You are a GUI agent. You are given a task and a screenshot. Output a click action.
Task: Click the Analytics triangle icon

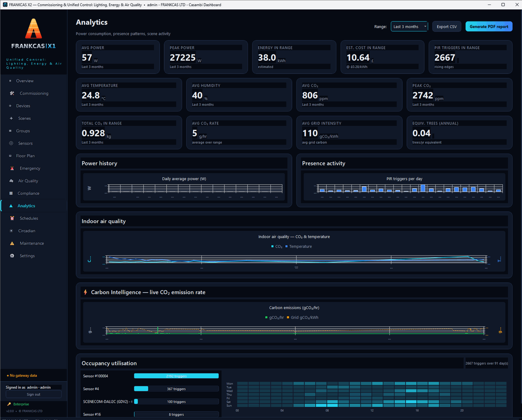point(11,206)
